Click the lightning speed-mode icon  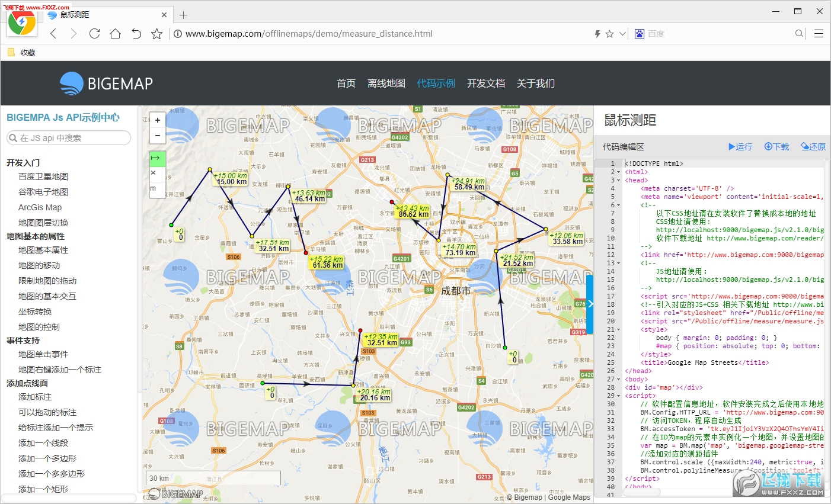[x=597, y=34]
